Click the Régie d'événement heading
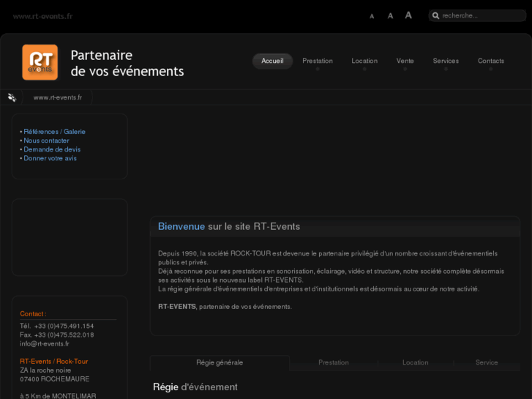The image size is (532, 399). pyautogui.click(x=195, y=387)
